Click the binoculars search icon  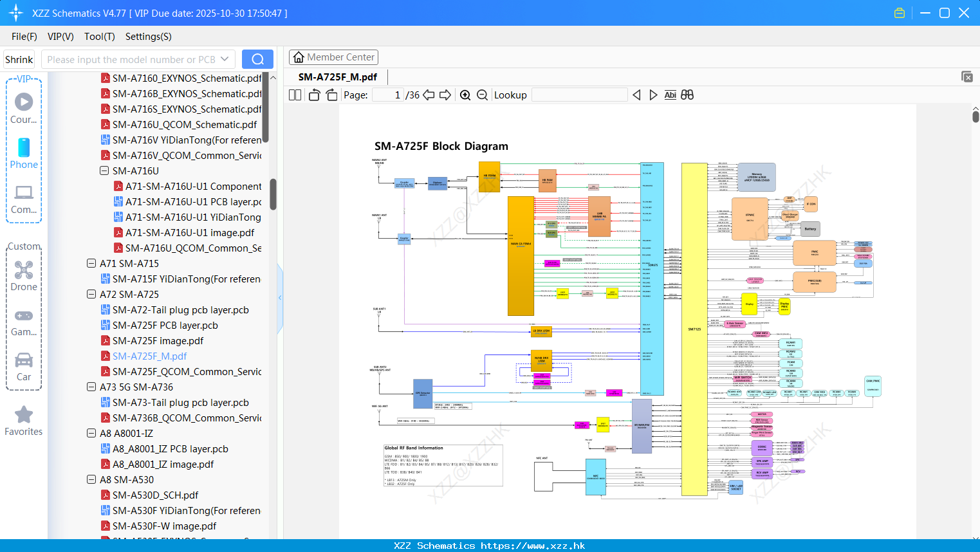tap(687, 95)
